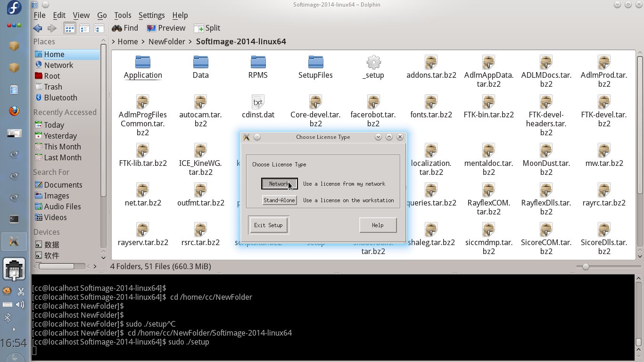Viewport: 644px width, 362px height.
Task: Click the volume icon in system tray
Action: tap(20, 304)
